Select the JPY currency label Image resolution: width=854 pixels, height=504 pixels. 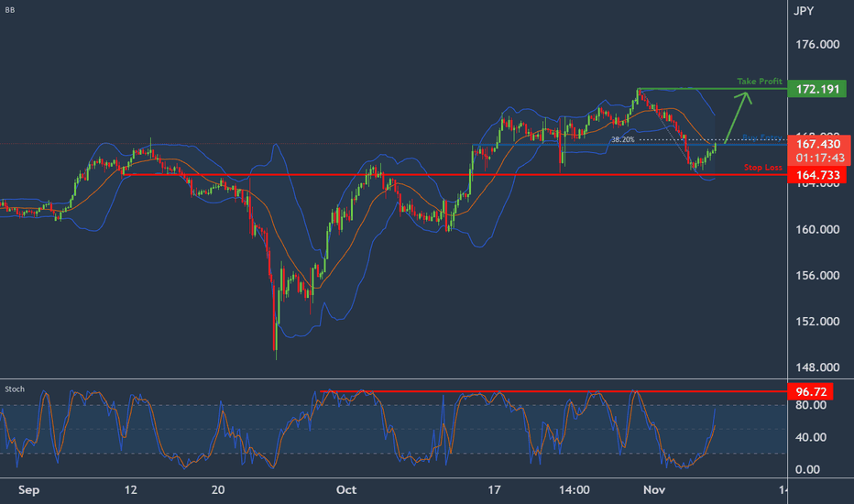(x=804, y=11)
